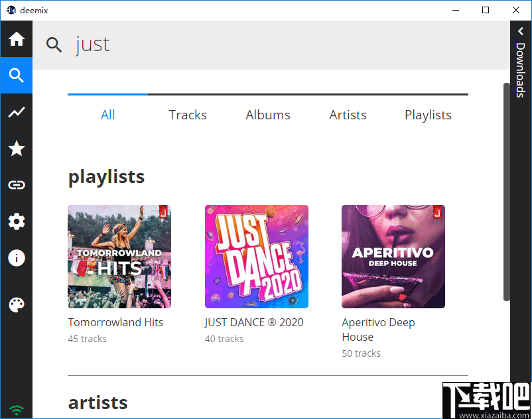
Task: Check the green Wi-Fi connection status icon
Action: (x=17, y=410)
